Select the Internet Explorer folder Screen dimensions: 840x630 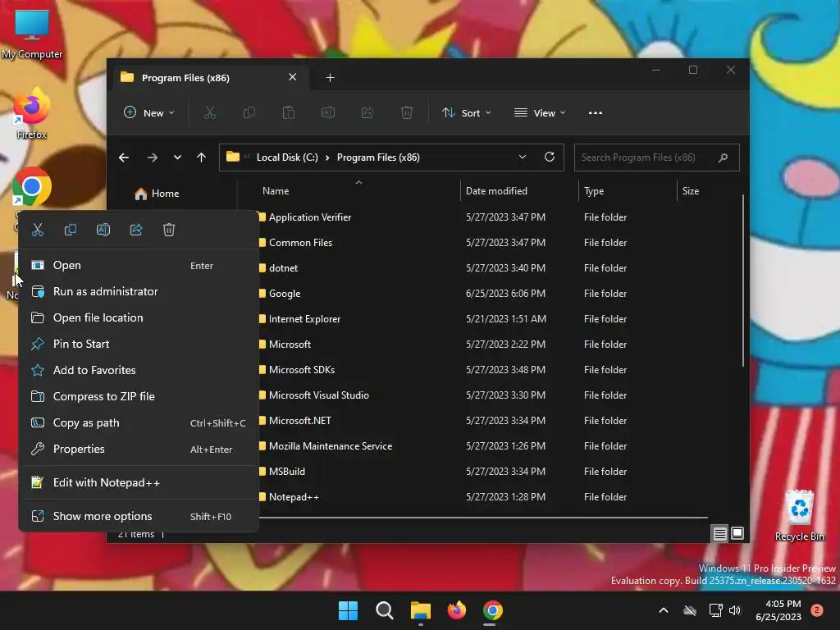point(304,319)
